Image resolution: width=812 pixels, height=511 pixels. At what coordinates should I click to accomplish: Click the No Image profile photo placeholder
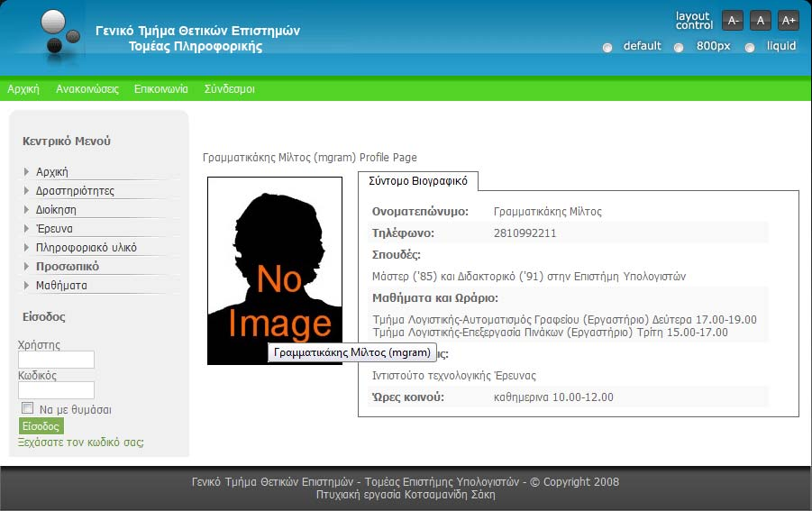click(275, 270)
